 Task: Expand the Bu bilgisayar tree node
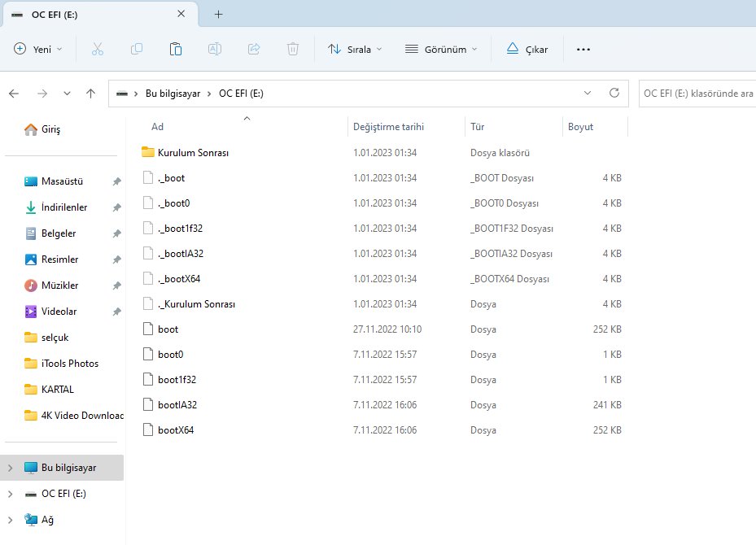pyautogui.click(x=11, y=468)
